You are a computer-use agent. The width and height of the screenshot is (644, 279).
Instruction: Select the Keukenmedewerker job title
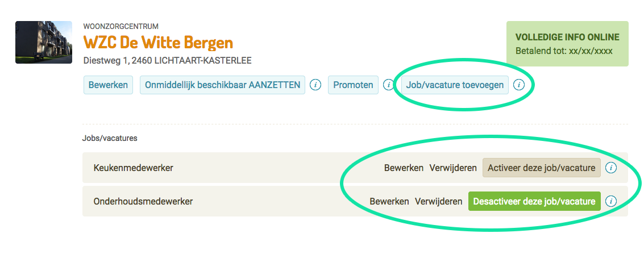(133, 168)
